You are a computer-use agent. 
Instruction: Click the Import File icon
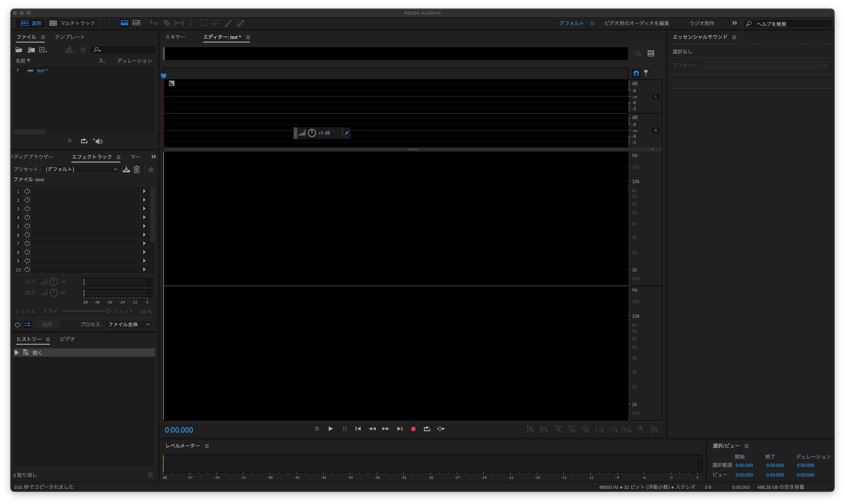31,50
